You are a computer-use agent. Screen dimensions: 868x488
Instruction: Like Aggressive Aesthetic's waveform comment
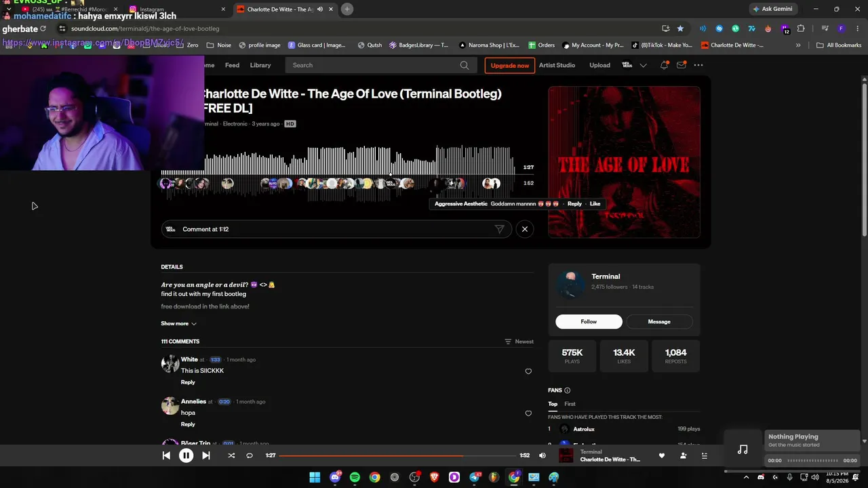[x=595, y=203]
